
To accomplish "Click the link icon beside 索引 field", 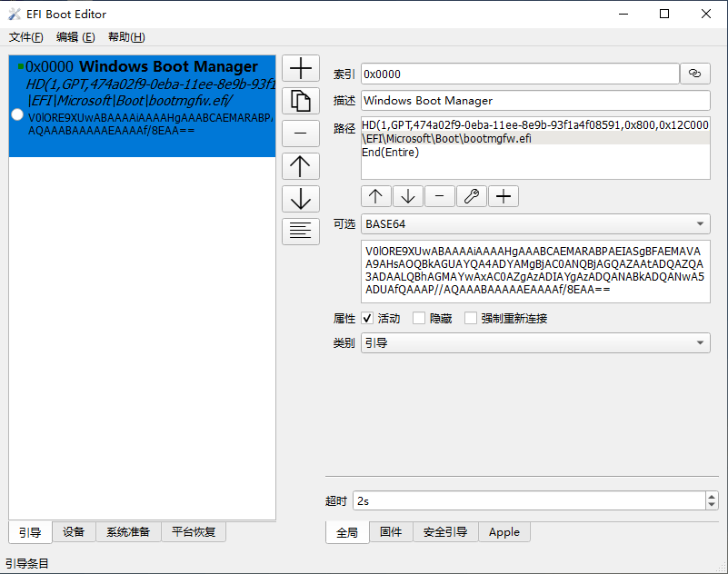I will [695, 74].
